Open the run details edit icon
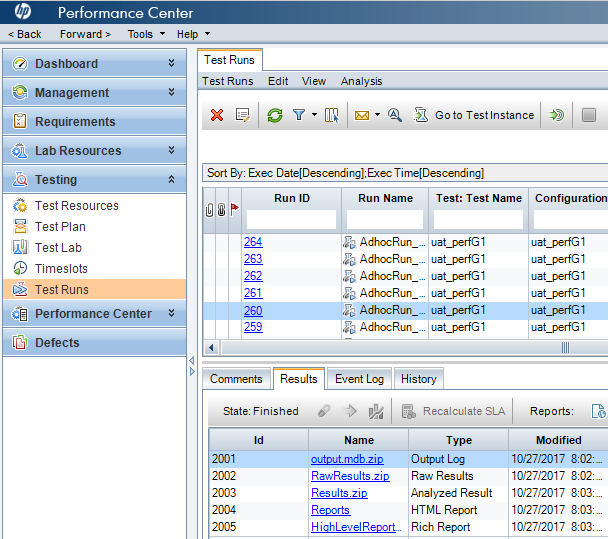This screenshot has height=539, width=613. click(x=242, y=115)
